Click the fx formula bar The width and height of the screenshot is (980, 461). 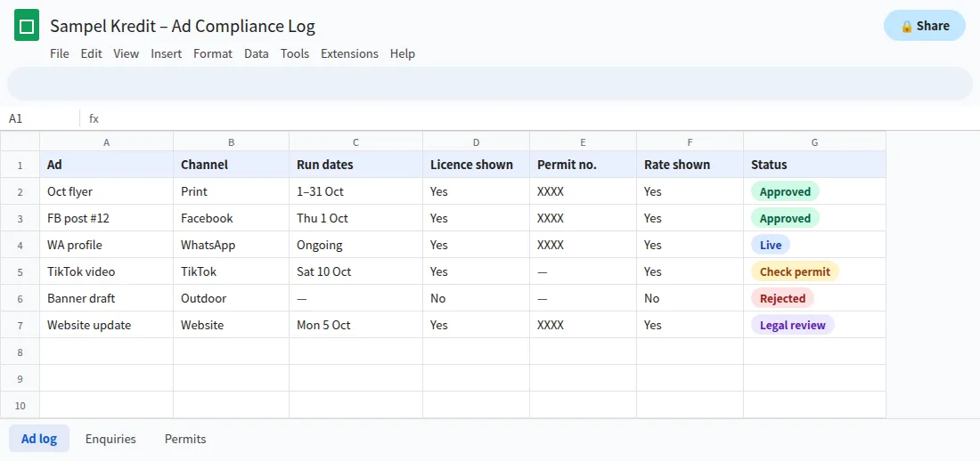(531, 118)
